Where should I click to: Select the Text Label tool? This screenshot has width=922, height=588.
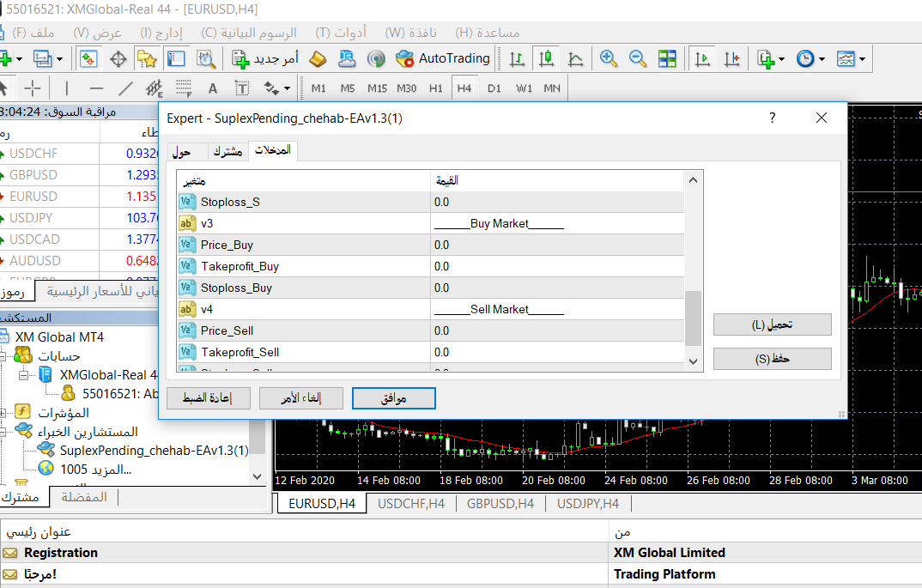pos(242,88)
